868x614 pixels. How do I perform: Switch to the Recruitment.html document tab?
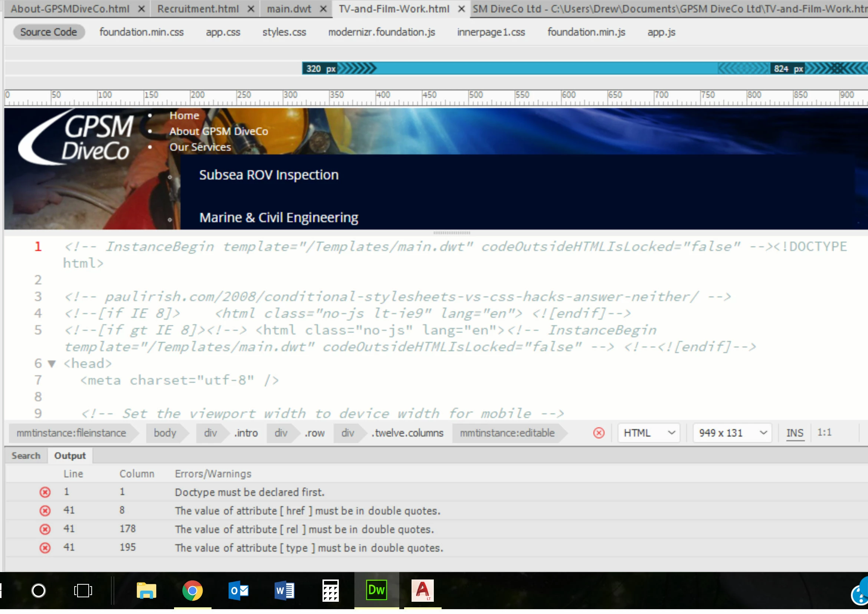point(198,9)
